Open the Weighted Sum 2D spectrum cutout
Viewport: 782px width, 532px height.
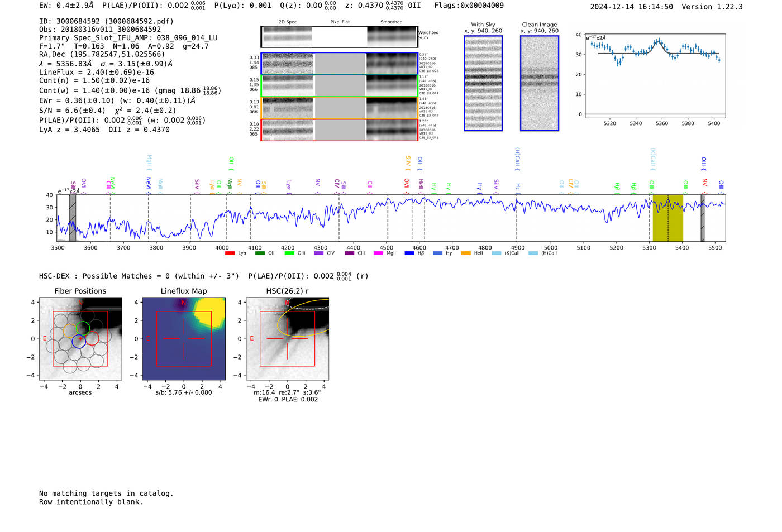[x=287, y=37]
